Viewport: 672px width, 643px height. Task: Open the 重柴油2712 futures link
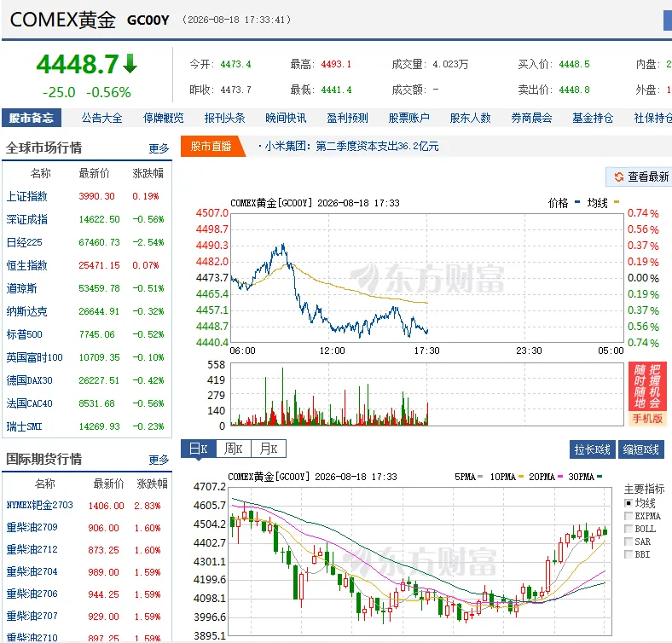(32, 549)
